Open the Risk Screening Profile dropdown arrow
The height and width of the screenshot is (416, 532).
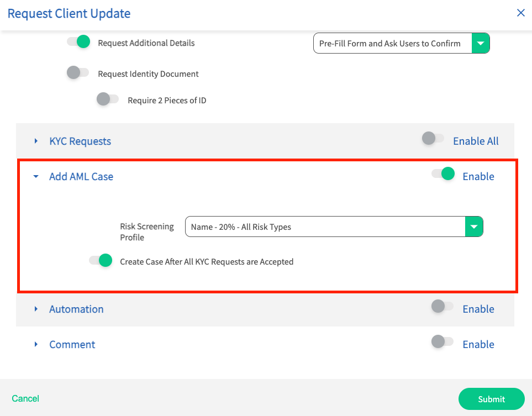coord(474,227)
